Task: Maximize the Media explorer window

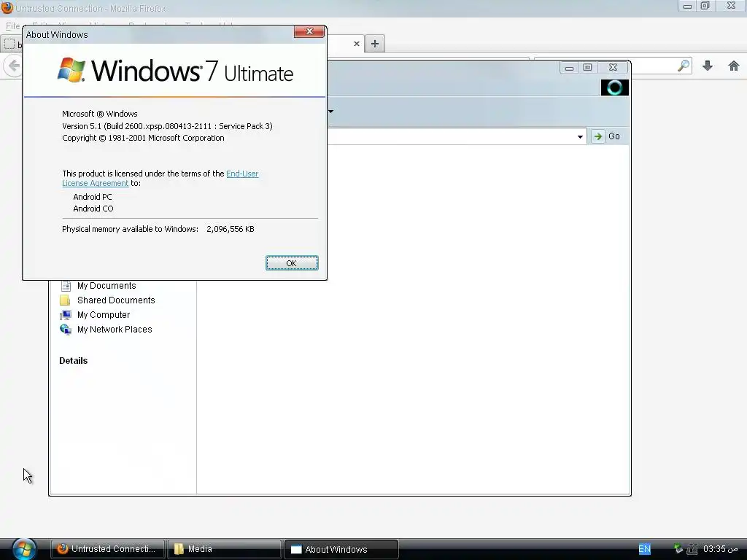Action: 587,68
